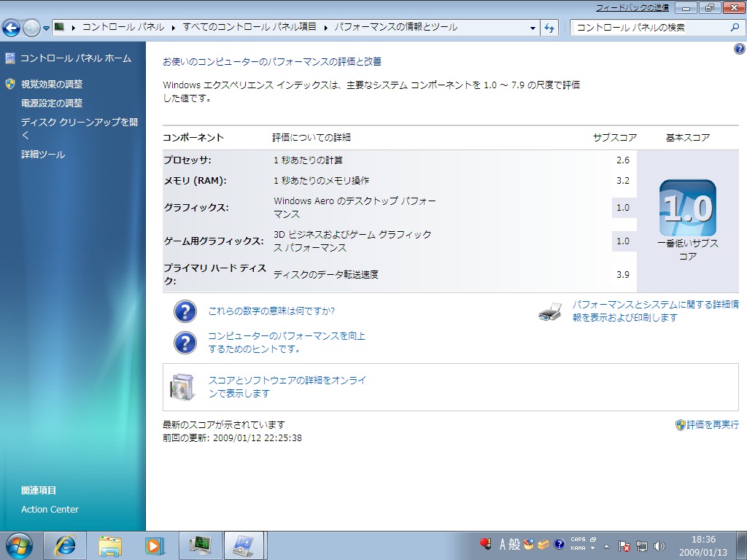Click the ゲーム用グラフィックス subscore 1.0
This screenshot has height=560, width=747.
[x=623, y=241]
